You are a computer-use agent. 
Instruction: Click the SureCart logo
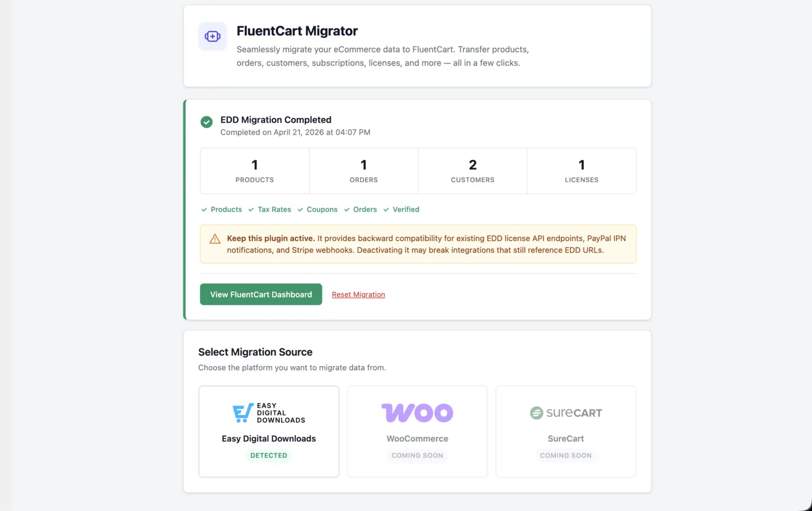pos(566,413)
